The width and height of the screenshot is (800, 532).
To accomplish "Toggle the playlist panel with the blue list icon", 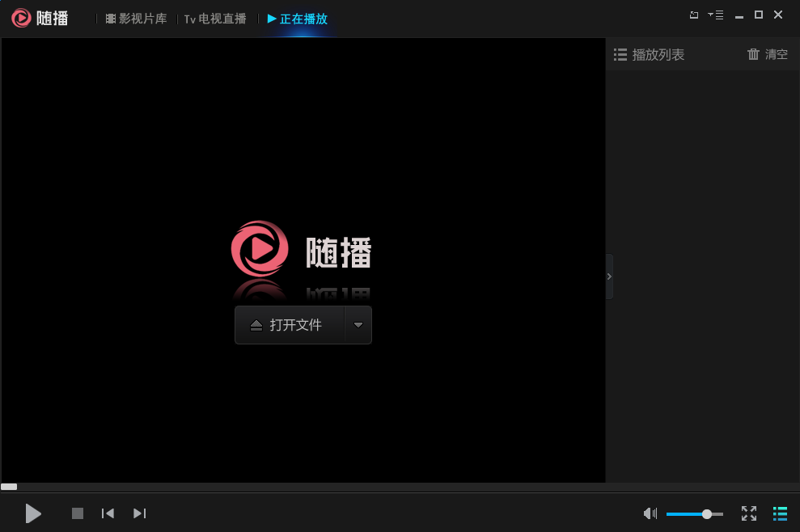I will tap(780, 513).
